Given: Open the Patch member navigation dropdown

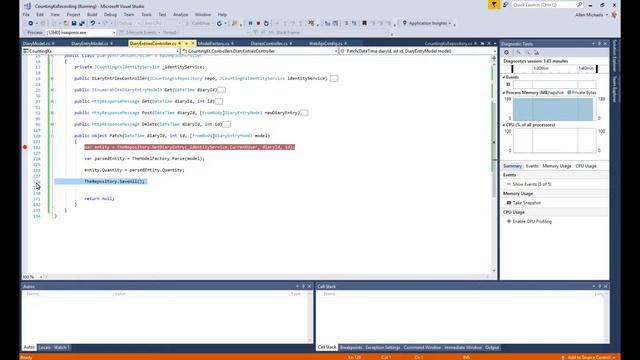Looking at the screenshot, I should pos(418,51).
